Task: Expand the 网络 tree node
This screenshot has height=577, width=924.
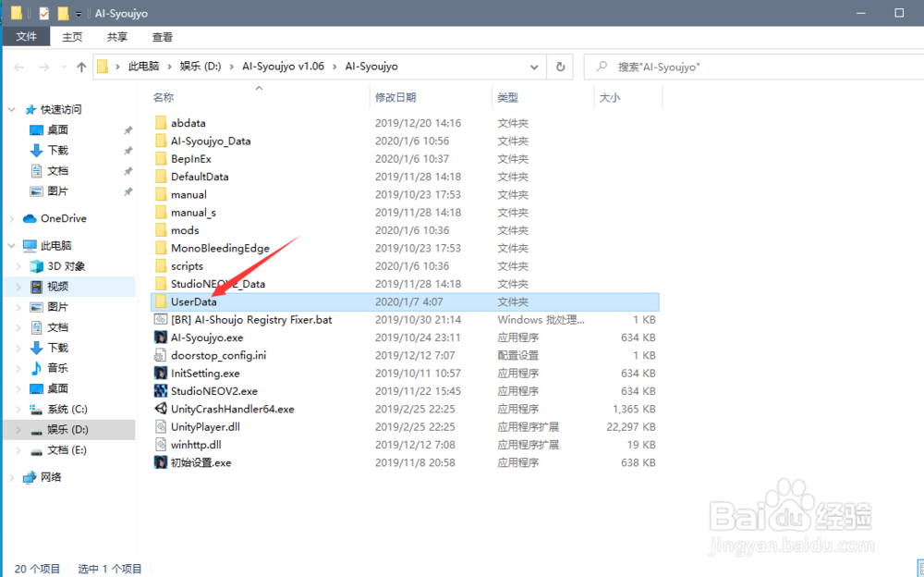Action: (12, 477)
